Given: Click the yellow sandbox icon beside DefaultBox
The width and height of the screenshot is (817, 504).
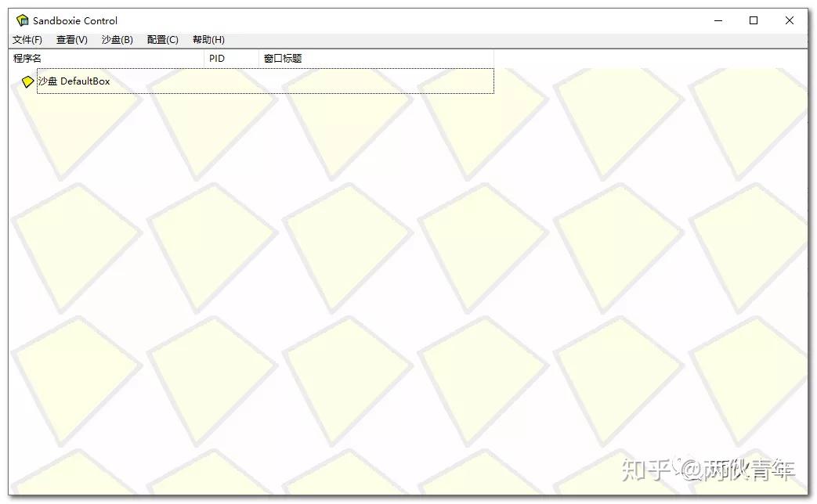Looking at the screenshot, I should [27, 81].
